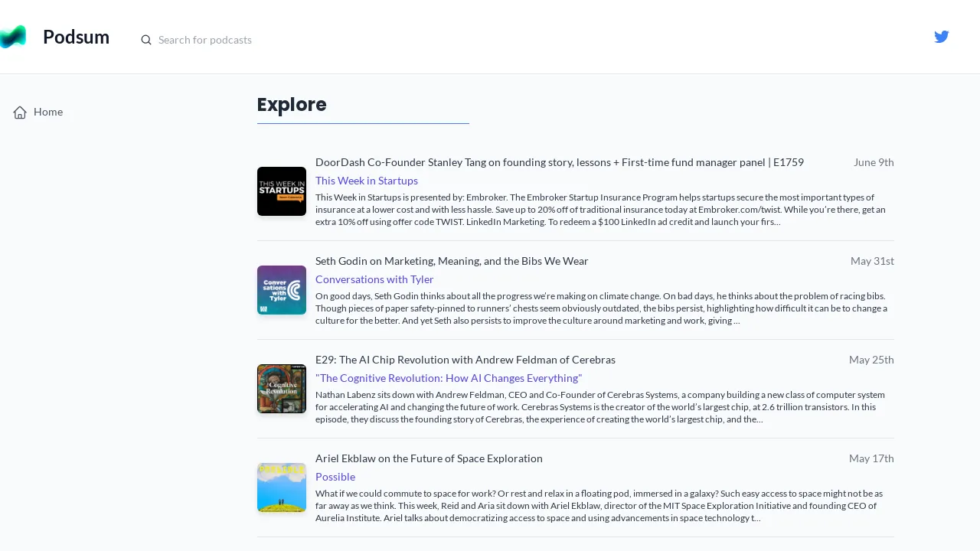Open The Cognitive Revolution podcast link
Image resolution: width=980 pixels, height=551 pixels.
tap(449, 378)
